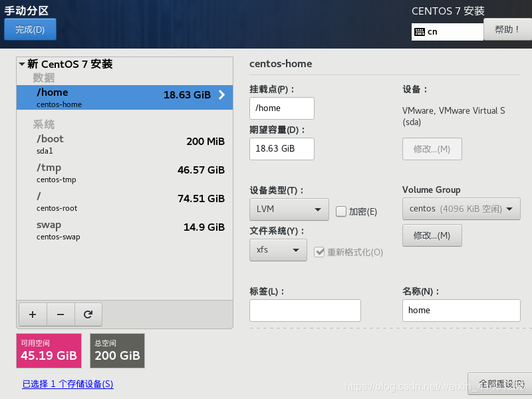Select the / centos-root partition row
The height and width of the screenshot is (399, 532).
pyautogui.click(x=124, y=201)
